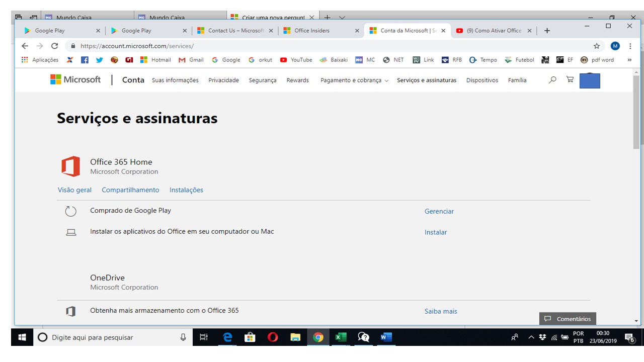Open the Dropbox tray icon
Image resolution: width=644 pixels, height=362 pixels.
542,337
